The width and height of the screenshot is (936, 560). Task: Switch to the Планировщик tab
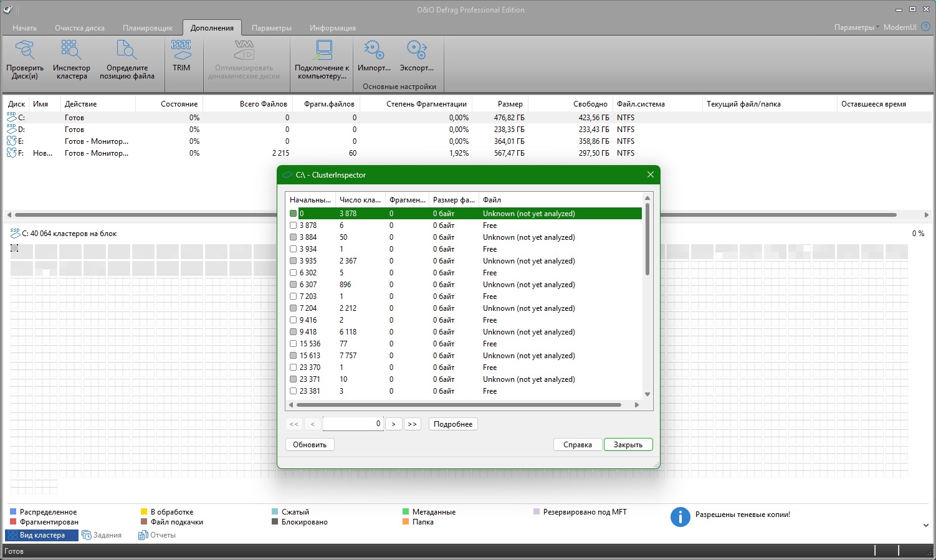point(148,28)
